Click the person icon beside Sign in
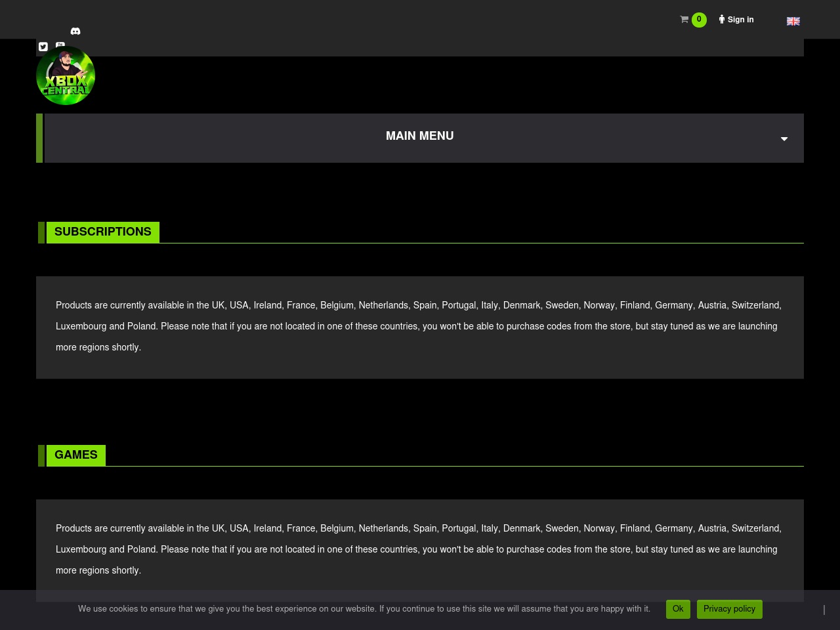This screenshot has width=840, height=630. tap(722, 20)
